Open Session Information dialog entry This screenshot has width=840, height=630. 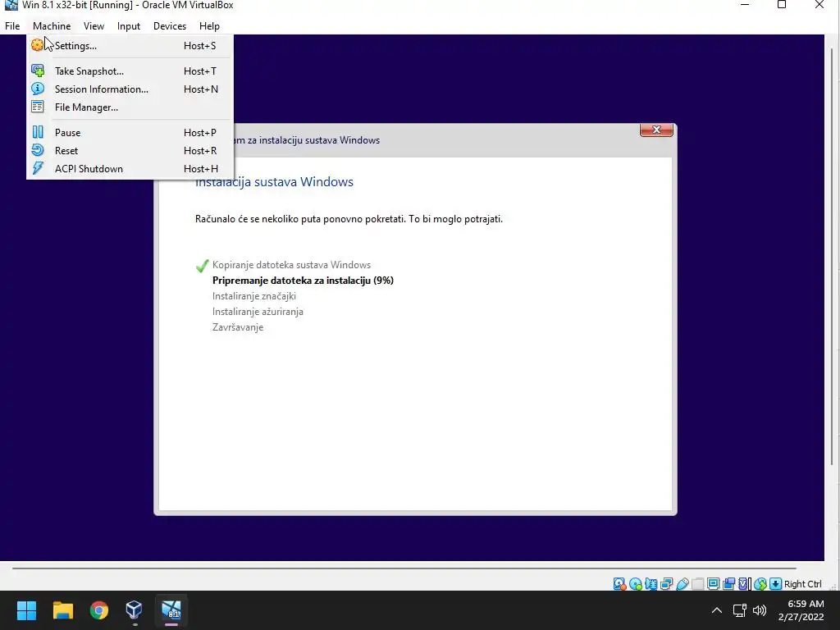tap(130, 89)
